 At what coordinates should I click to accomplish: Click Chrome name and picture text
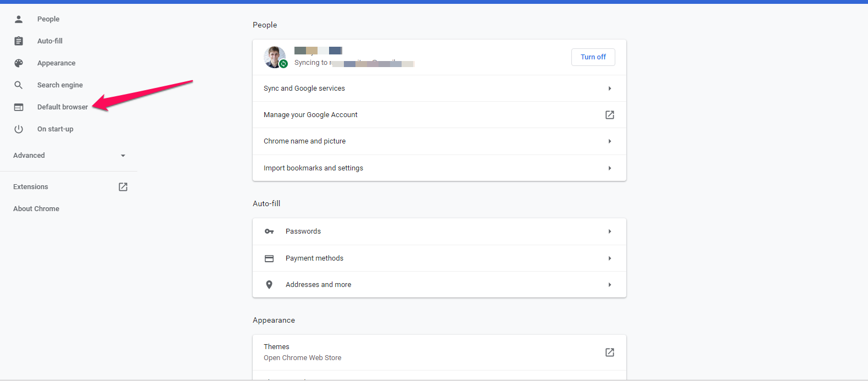click(x=305, y=141)
